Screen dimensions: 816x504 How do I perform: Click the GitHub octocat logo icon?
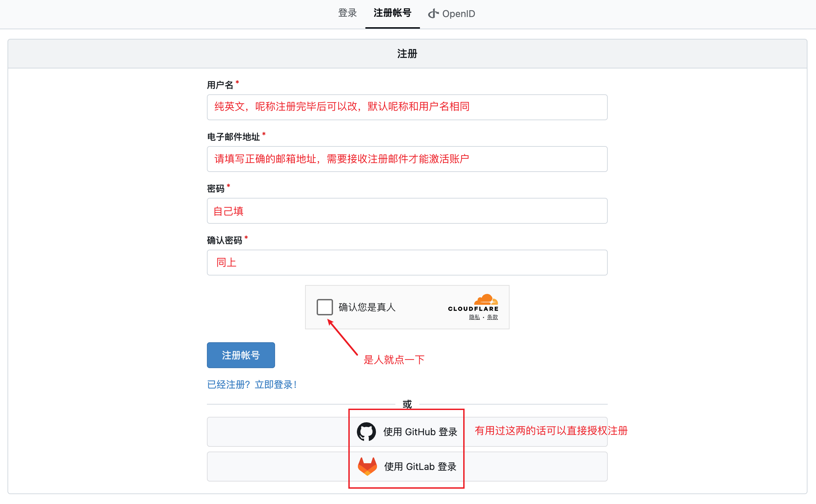pos(366,431)
